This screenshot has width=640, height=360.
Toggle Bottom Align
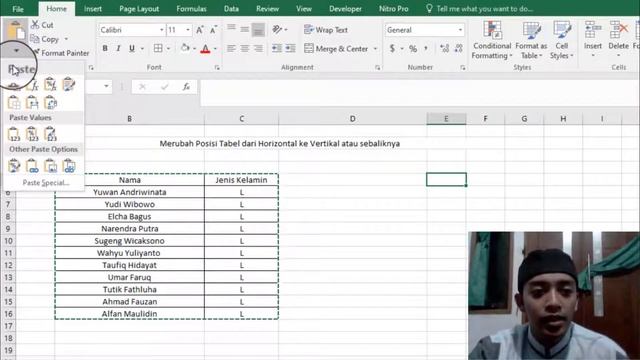(x=258, y=29)
